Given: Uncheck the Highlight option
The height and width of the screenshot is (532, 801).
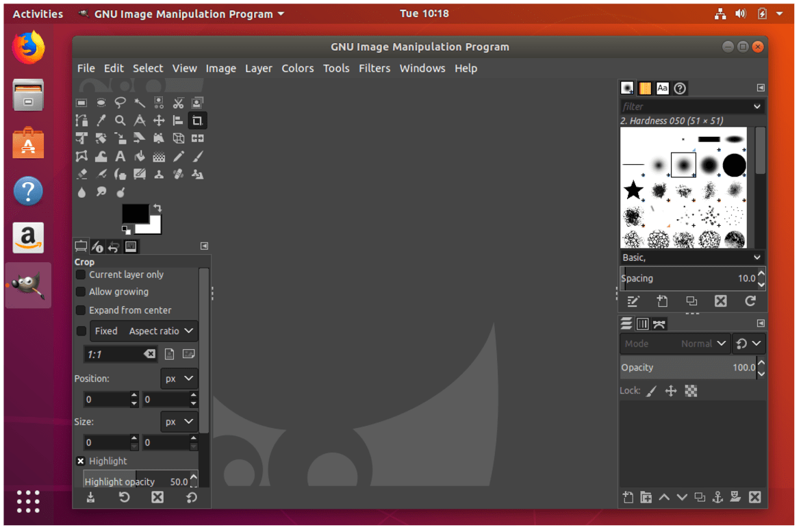Looking at the screenshot, I should [80, 461].
